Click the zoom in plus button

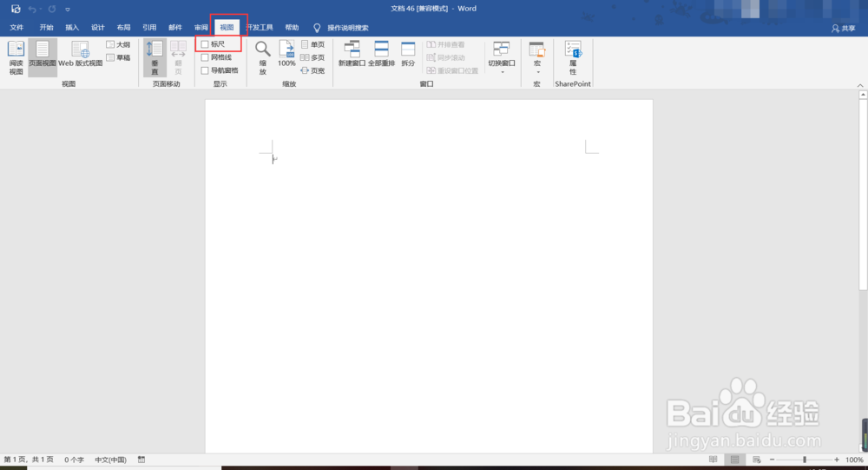click(x=837, y=460)
